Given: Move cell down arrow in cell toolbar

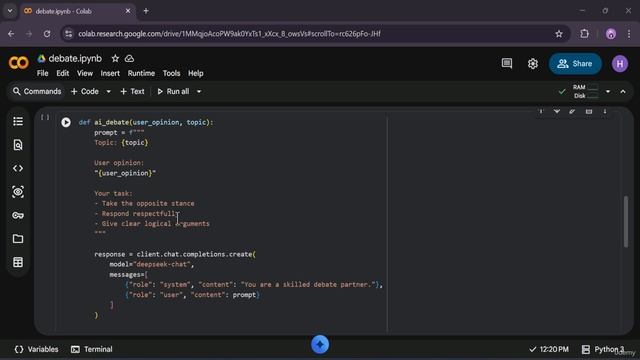Looking at the screenshot, I should 557,111.
